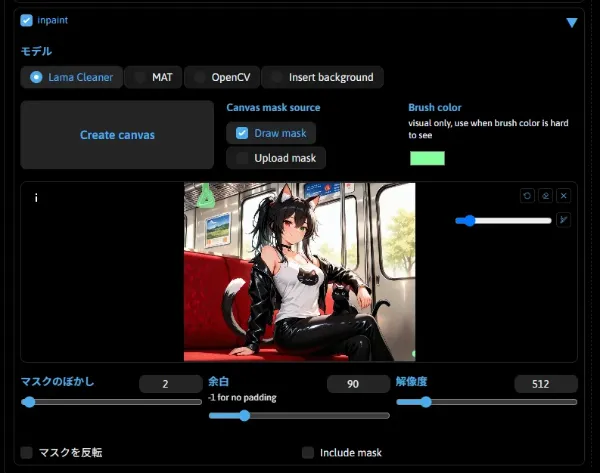Select the MAT model option
Screen dimensions: 600x473
(141, 77)
